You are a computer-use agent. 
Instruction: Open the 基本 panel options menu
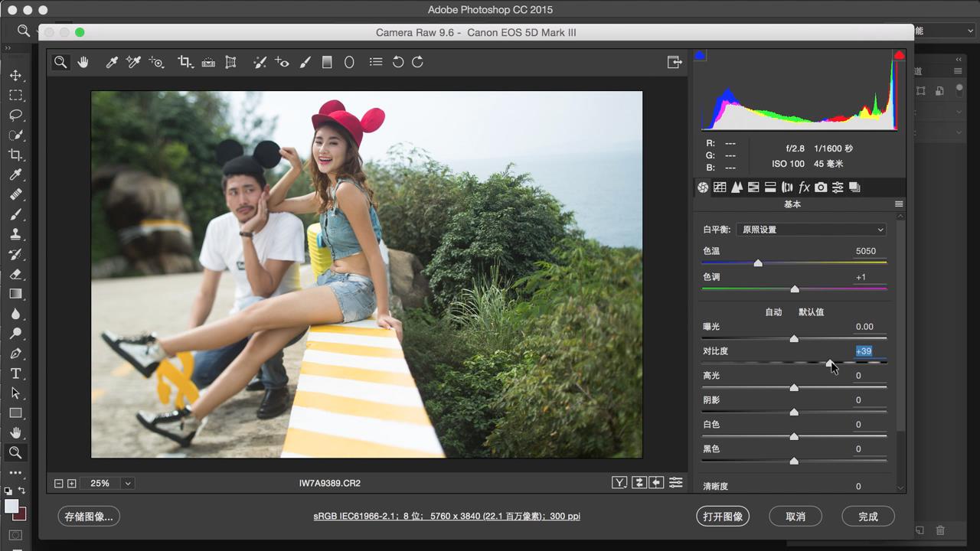899,204
